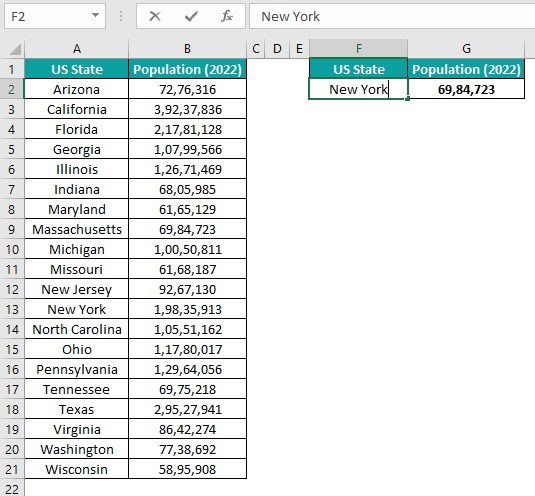
Task: Select population value 58,95,908
Action: point(187,469)
